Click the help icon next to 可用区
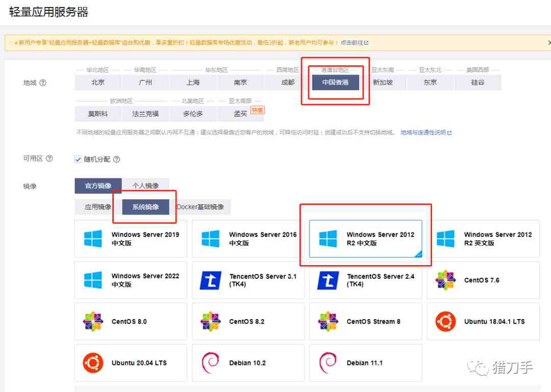The width and height of the screenshot is (551, 392). tap(49, 159)
